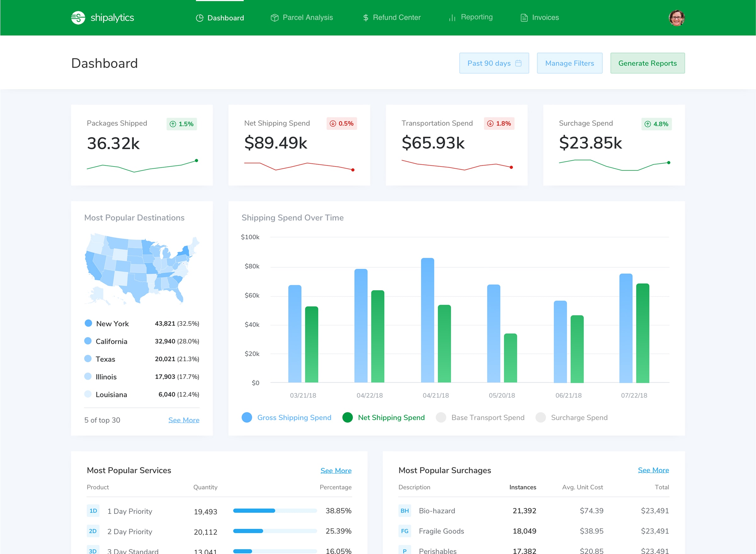Click the Generate Reports button

click(647, 63)
